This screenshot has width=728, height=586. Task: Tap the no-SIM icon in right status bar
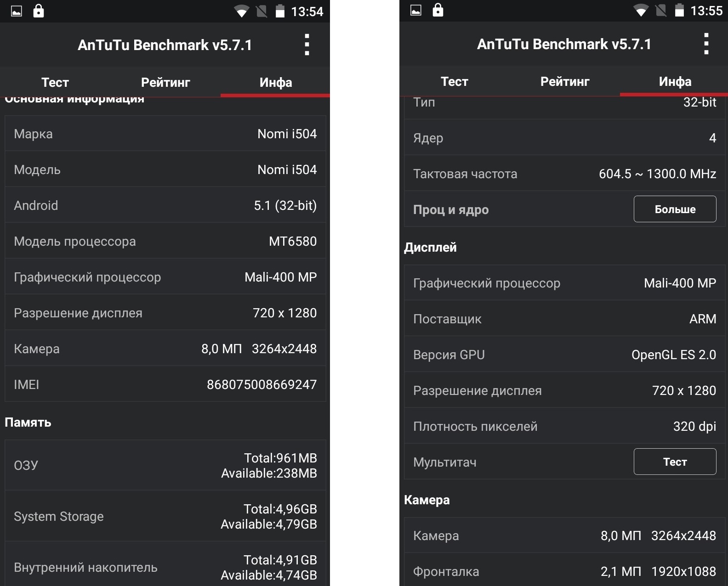(661, 10)
